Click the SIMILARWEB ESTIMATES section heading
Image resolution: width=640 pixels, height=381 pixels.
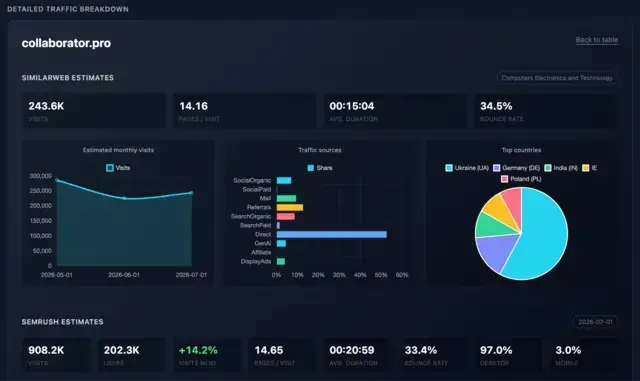click(68, 78)
